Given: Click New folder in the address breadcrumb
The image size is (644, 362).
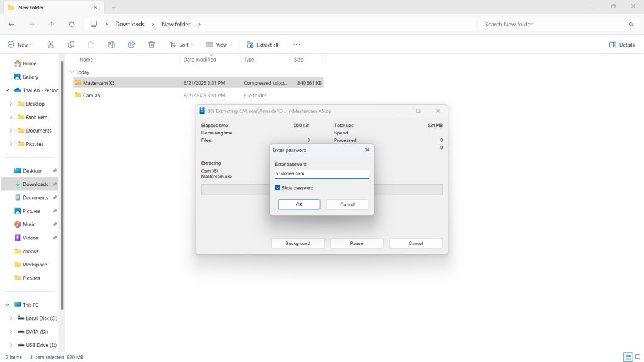Looking at the screenshot, I should 176,25.
